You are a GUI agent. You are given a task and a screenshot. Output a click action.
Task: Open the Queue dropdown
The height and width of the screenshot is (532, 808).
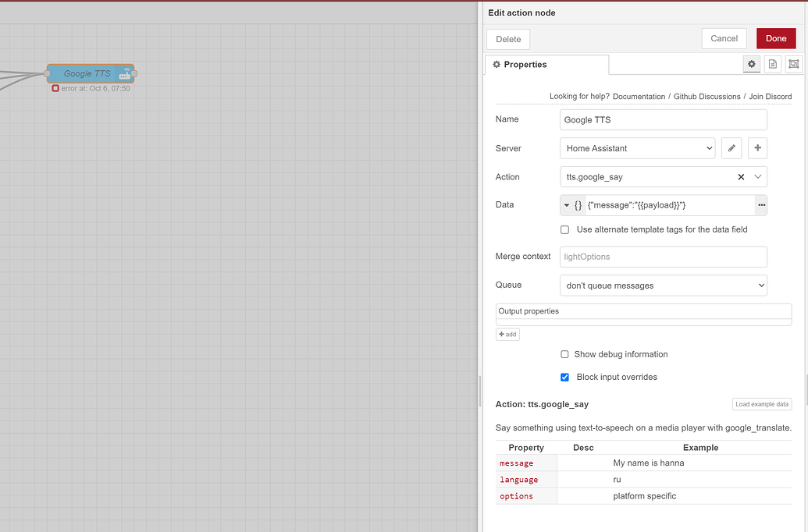664,286
